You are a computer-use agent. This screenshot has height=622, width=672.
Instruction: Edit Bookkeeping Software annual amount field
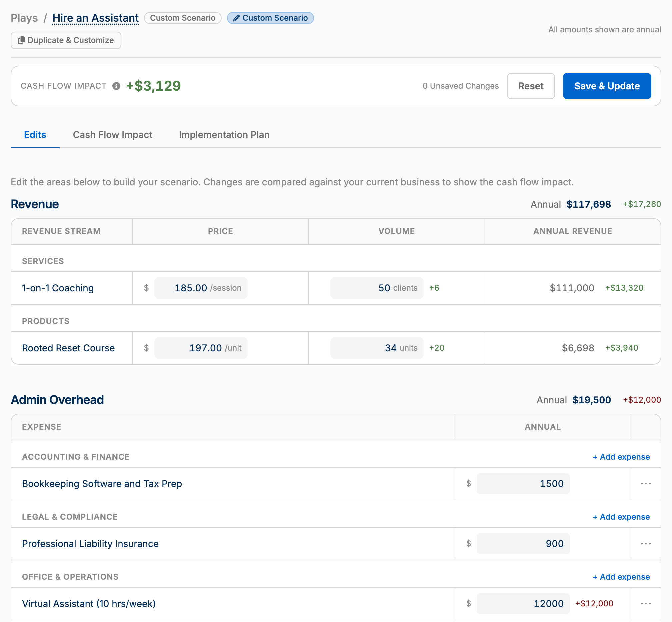(523, 484)
